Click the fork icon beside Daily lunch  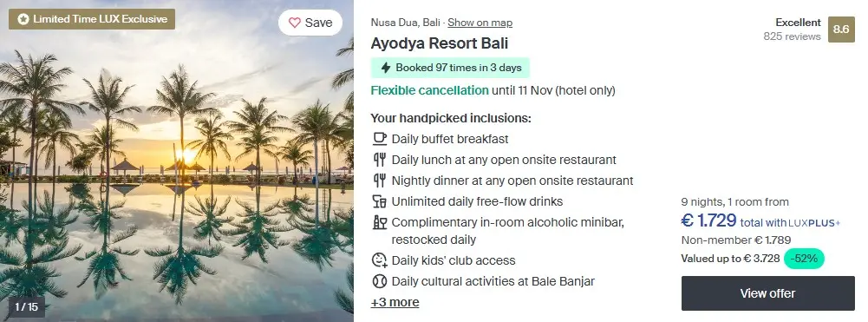[379, 160]
